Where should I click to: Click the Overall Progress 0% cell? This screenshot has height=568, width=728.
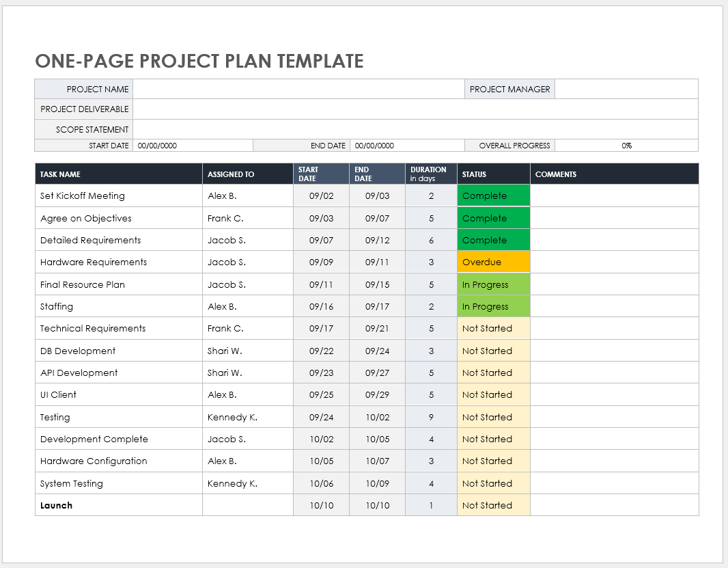pyautogui.click(x=626, y=146)
